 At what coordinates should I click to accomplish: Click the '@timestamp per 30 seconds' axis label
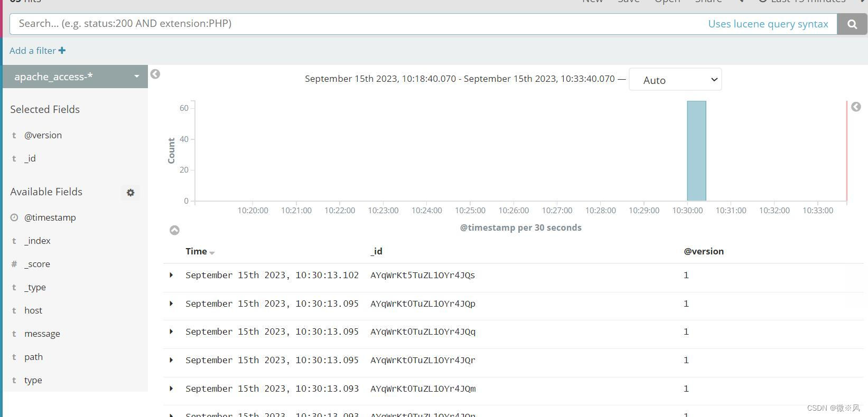521,228
